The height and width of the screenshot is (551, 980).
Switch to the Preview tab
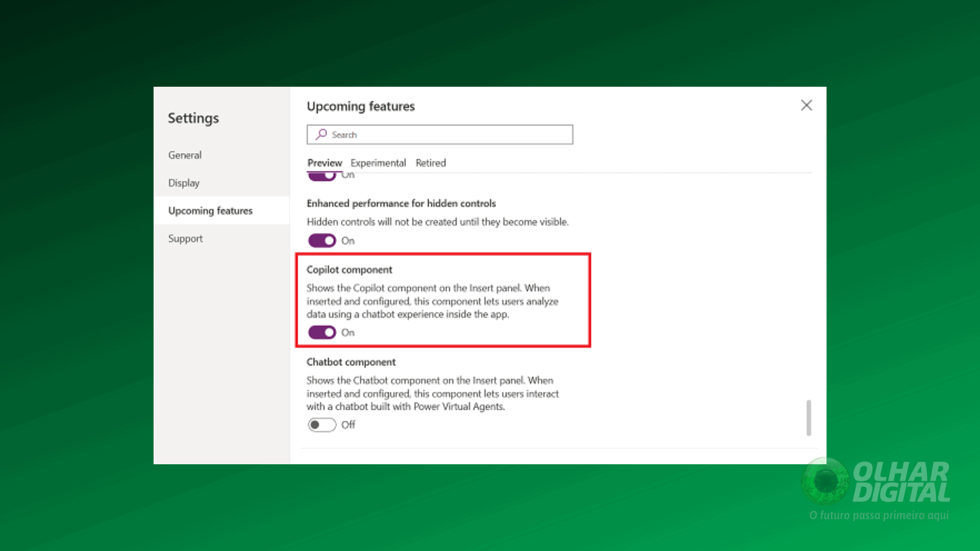(325, 163)
